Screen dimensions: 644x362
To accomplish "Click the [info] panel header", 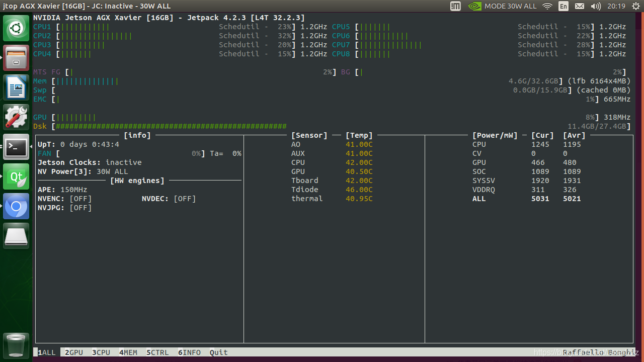I will click(x=137, y=135).
